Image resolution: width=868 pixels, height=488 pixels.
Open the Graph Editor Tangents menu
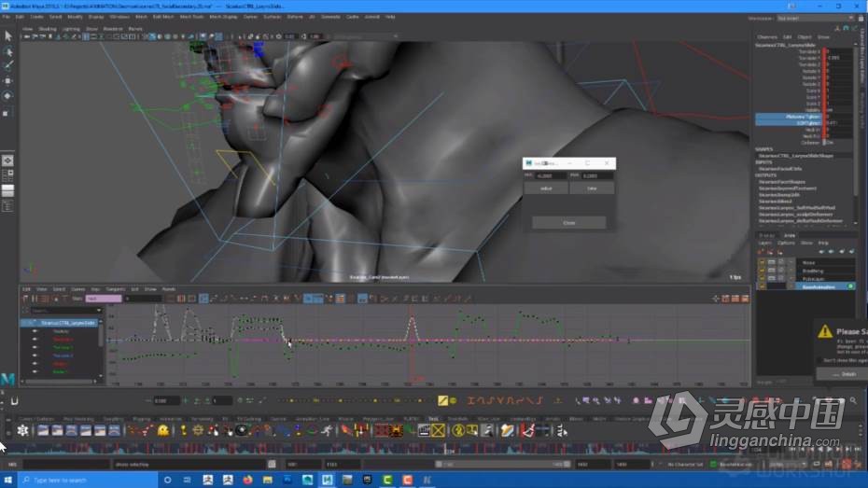(115, 289)
